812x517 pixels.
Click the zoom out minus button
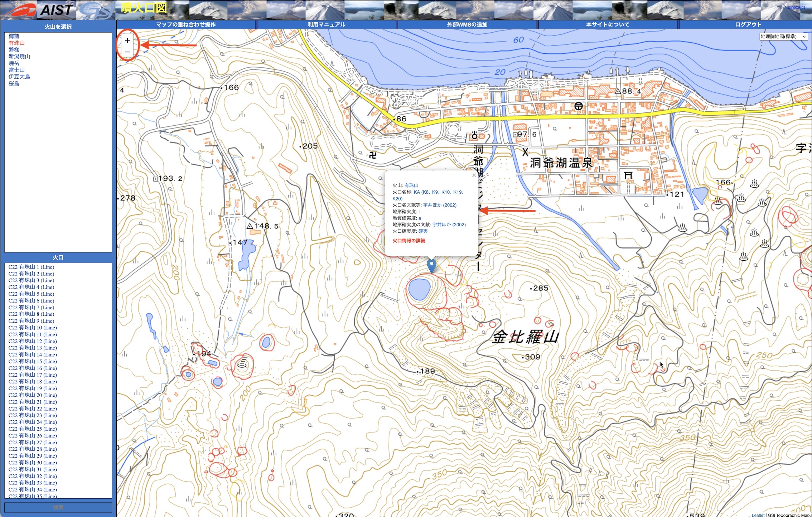point(127,52)
